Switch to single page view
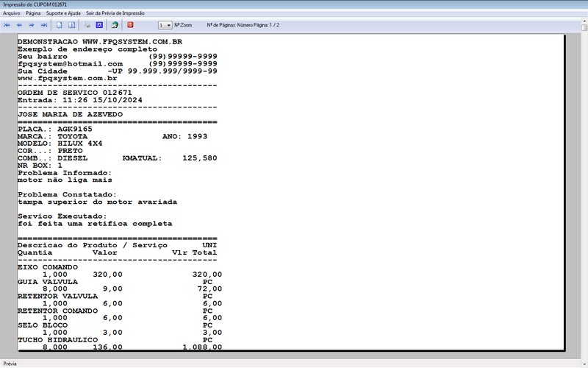The width and height of the screenshot is (588, 368). [x=59, y=24]
